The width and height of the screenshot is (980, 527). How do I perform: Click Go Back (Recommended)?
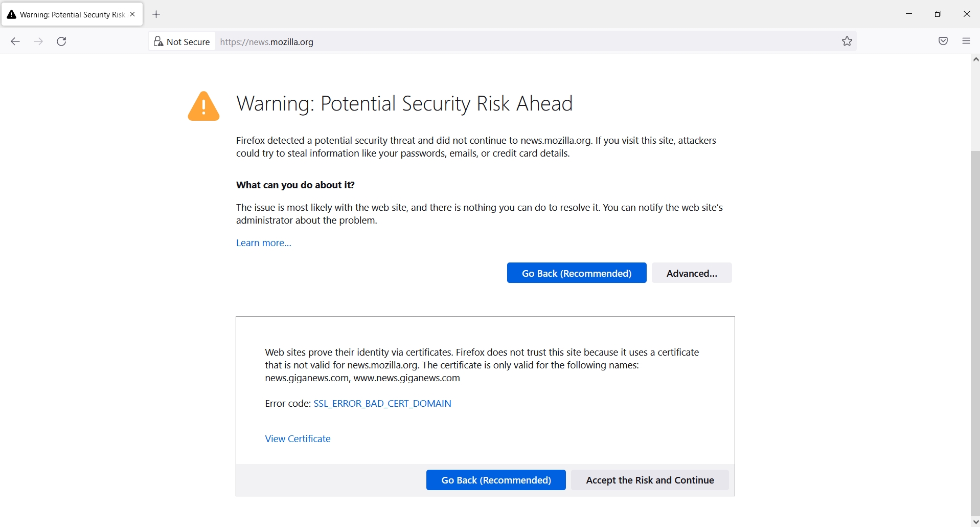(x=576, y=273)
